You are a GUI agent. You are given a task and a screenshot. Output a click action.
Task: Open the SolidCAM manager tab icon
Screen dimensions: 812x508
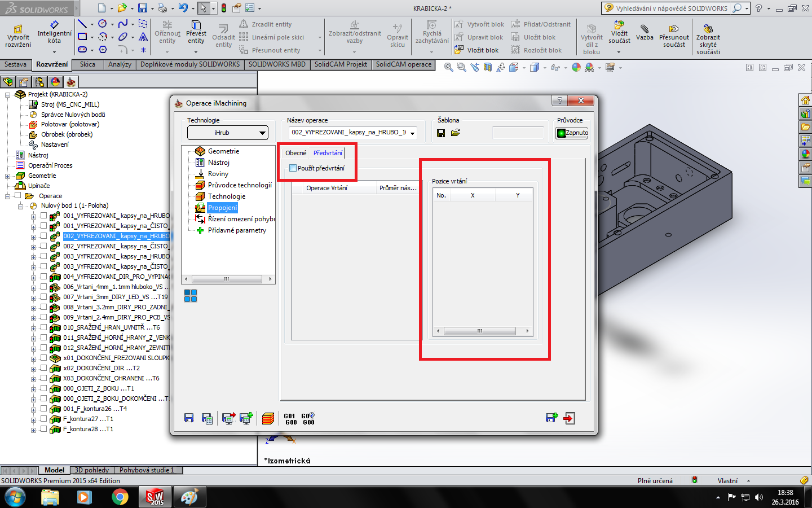click(70, 82)
